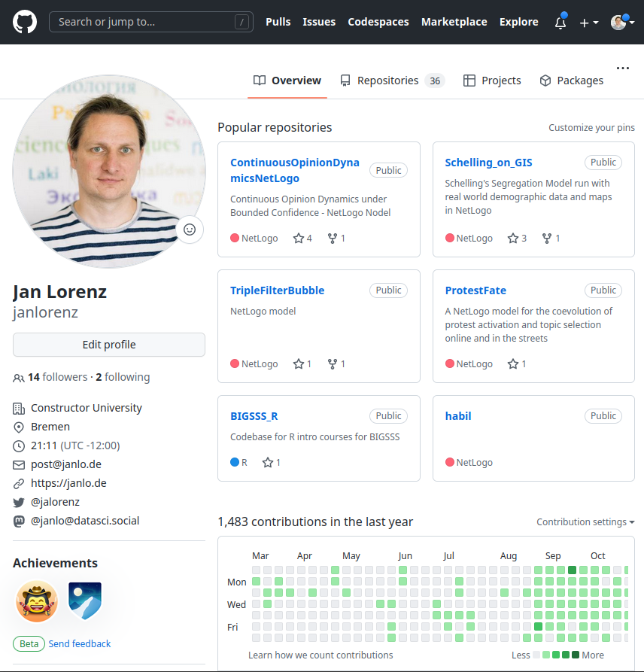
Task: Open the plus create-new dropdown
Action: (x=588, y=23)
